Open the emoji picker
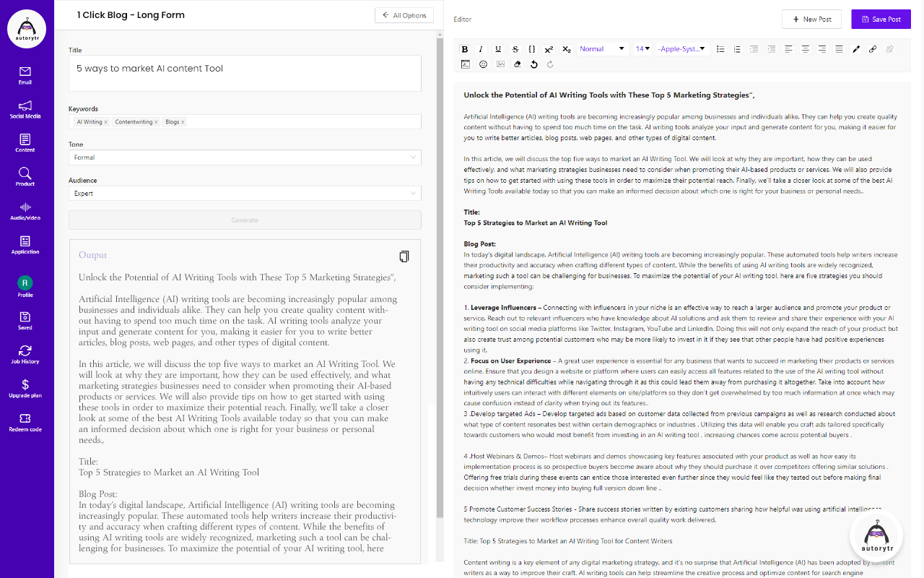The height and width of the screenshot is (578, 924). coord(483,64)
